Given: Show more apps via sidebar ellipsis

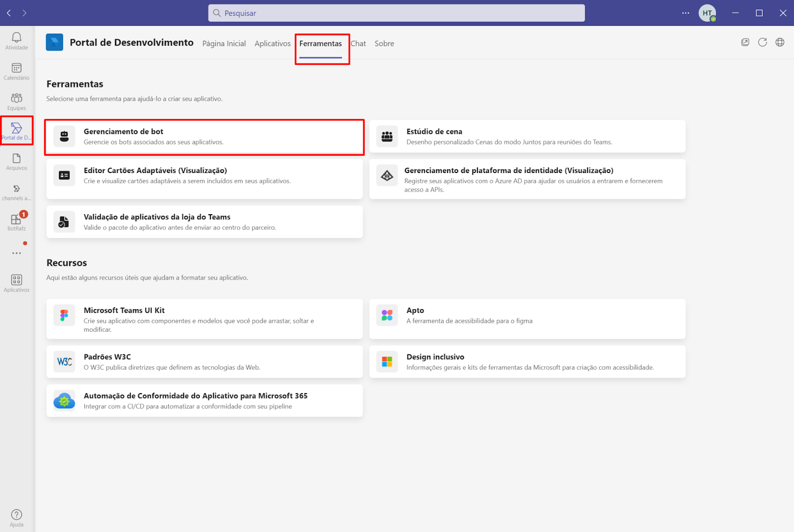Looking at the screenshot, I should tap(16, 253).
